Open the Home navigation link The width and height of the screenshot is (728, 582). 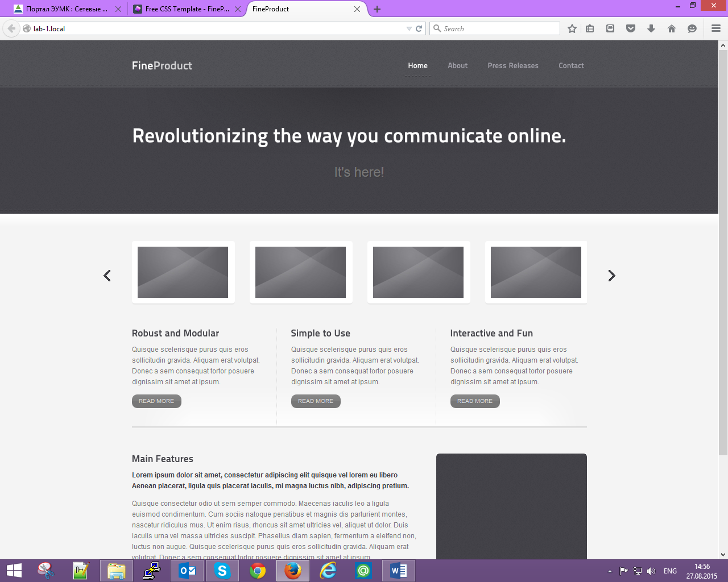(x=417, y=65)
